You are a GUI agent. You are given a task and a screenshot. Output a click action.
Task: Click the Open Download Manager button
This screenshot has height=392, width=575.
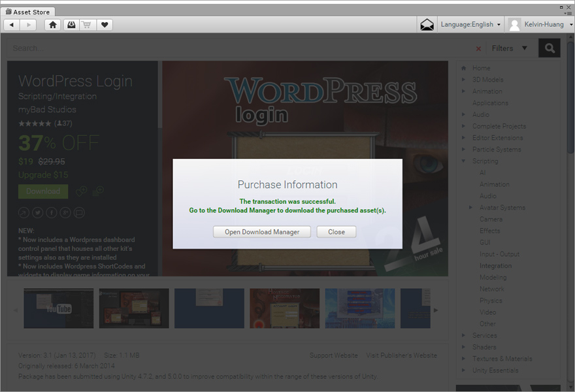tap(262, 232)
